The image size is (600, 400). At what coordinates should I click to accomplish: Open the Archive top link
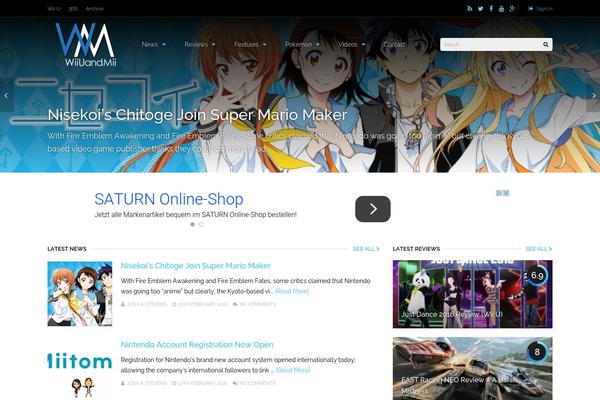95,8
